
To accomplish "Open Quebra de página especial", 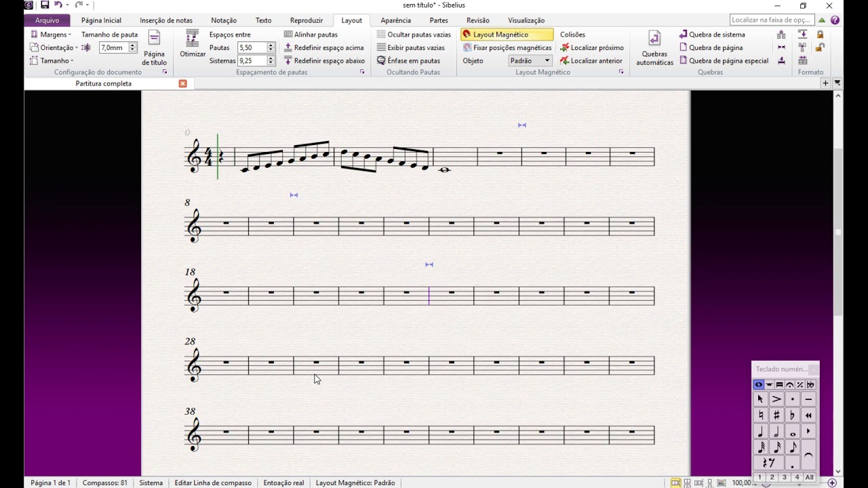I will tap(724, 60).
